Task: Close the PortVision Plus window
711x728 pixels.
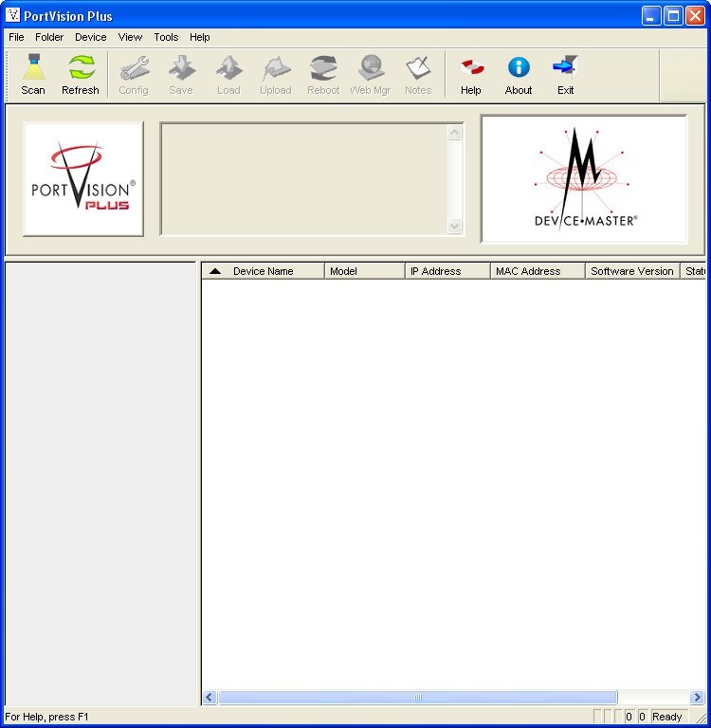Action: tap(695, 16)
